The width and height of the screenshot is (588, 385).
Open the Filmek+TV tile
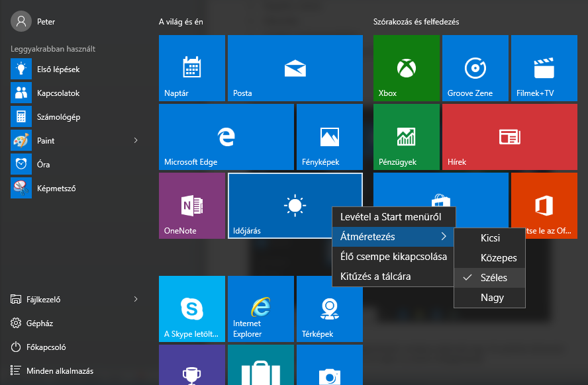pos(544,67)
